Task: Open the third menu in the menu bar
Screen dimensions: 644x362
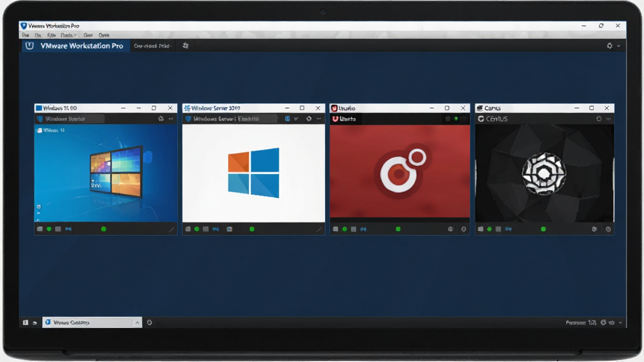Action: click(x=52, y=35)
